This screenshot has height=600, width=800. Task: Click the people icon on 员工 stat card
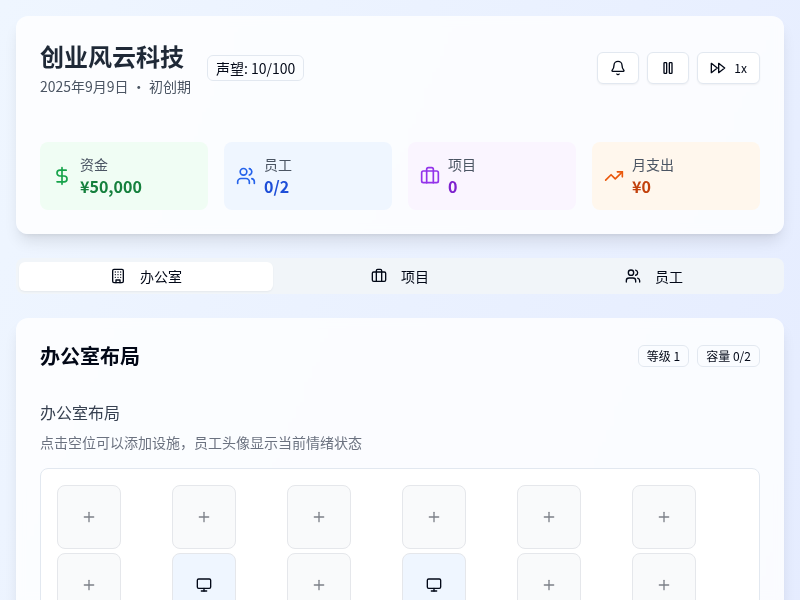pyautogui.click(x=246, y=176)
